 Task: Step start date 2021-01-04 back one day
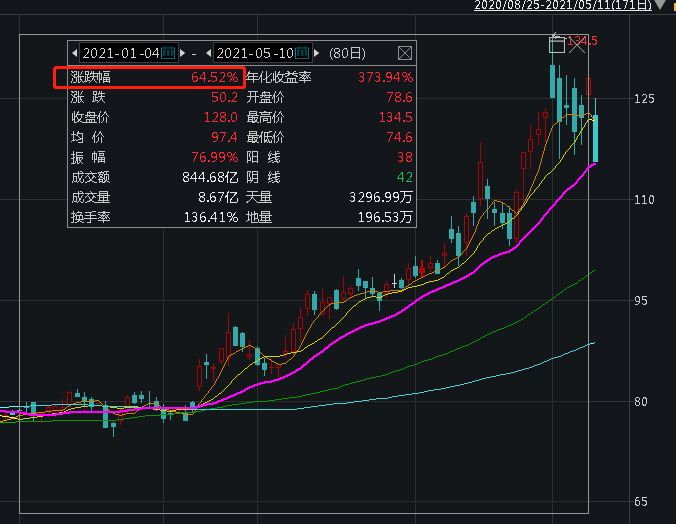coord(74,52)
